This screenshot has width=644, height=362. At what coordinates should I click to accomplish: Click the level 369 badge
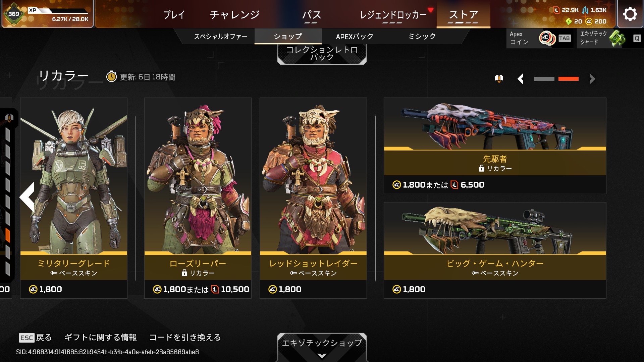(14, 14)
